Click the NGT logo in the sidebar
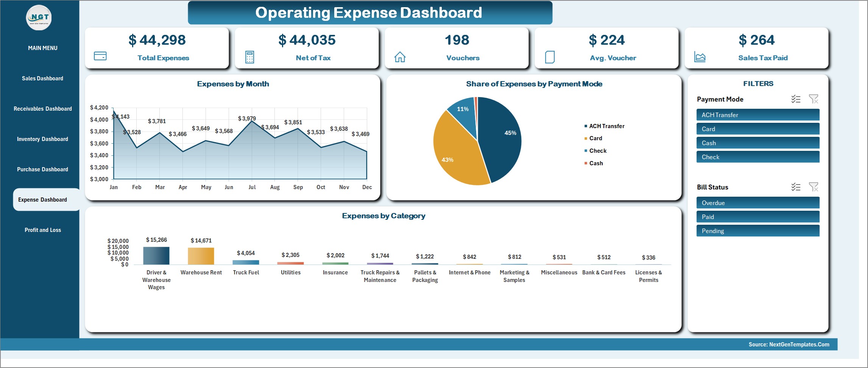This screenshot has height=368, width=868. click(x=39, y=18)
